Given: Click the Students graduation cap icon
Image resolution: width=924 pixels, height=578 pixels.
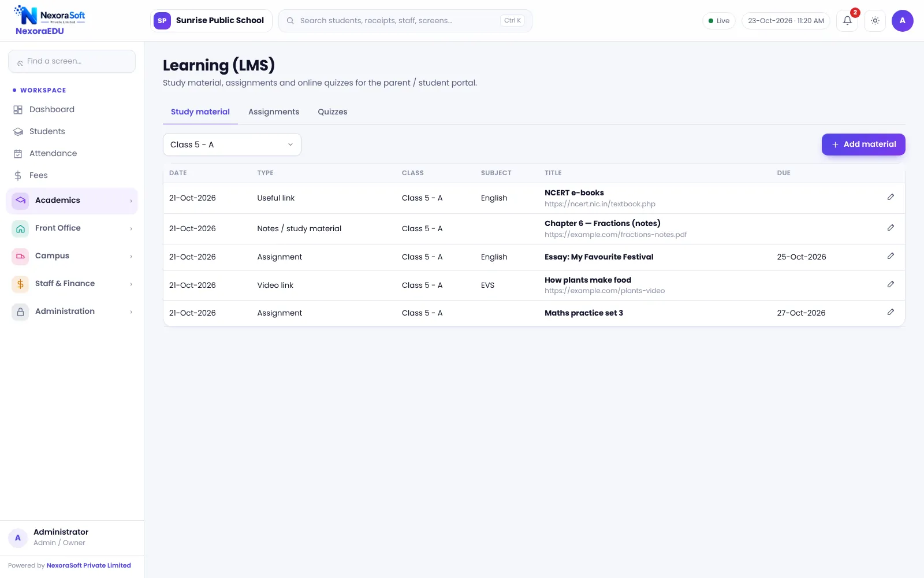Looking at the screenshot, I should 18,132.
